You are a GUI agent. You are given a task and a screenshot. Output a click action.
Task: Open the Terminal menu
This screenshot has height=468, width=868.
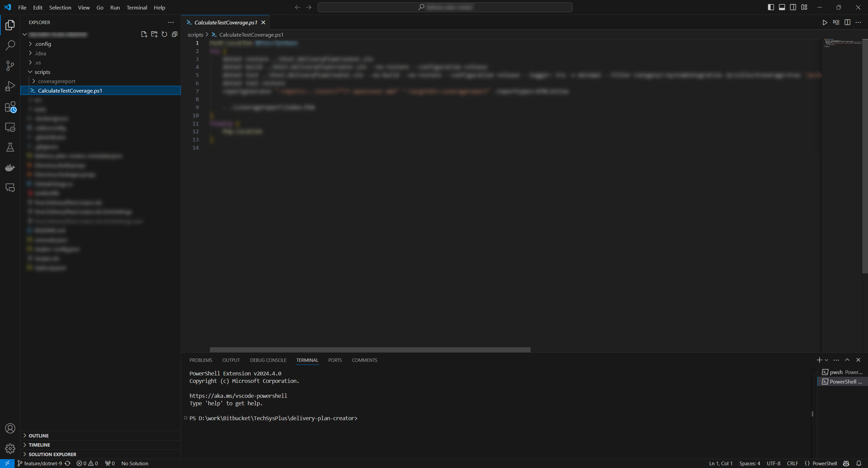(x=137, y=7)
